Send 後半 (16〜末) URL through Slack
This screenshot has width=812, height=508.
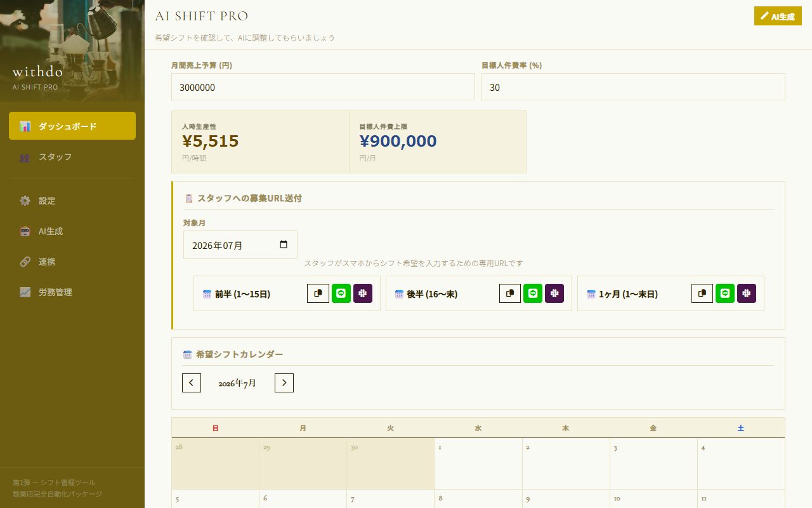point(554,293)
